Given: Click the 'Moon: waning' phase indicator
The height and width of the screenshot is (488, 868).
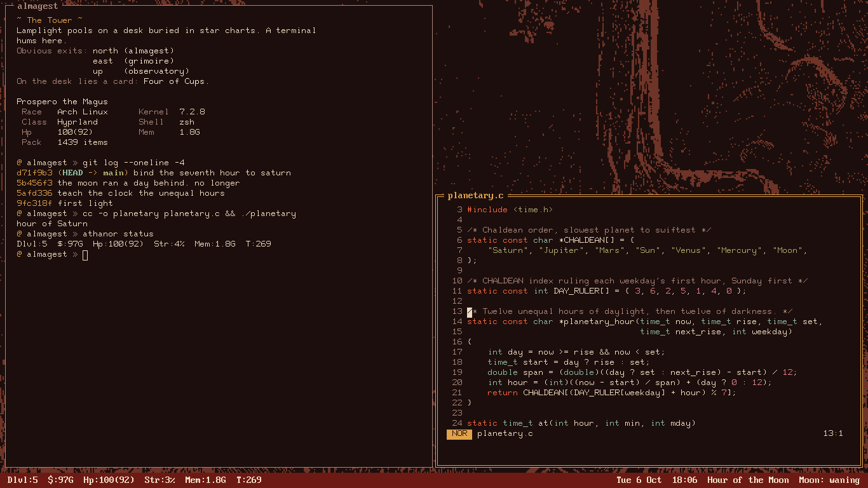Looking at the screenshot, I should [829, 480].
